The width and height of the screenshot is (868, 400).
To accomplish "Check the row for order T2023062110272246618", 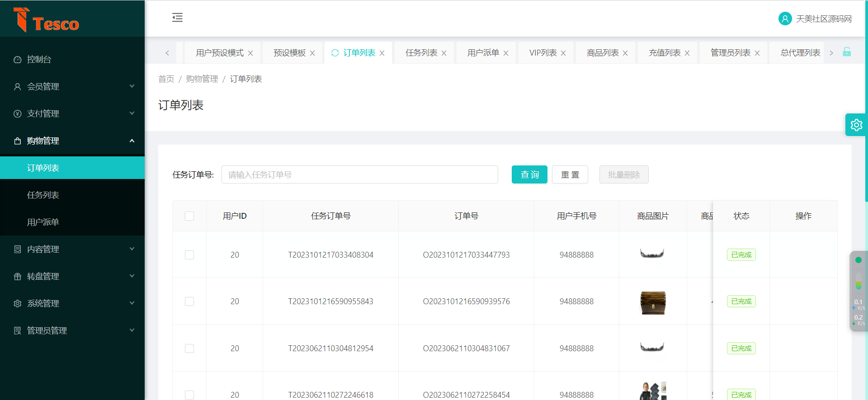I will [x=189, y=395].
